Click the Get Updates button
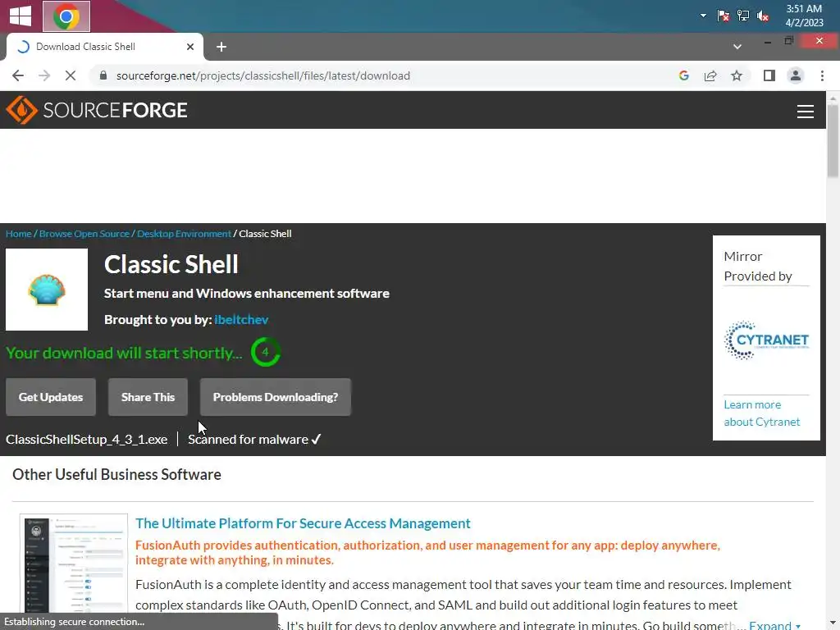Image resolution: width=840 pixels, height=630 pixels. click(x=51, y=397)
